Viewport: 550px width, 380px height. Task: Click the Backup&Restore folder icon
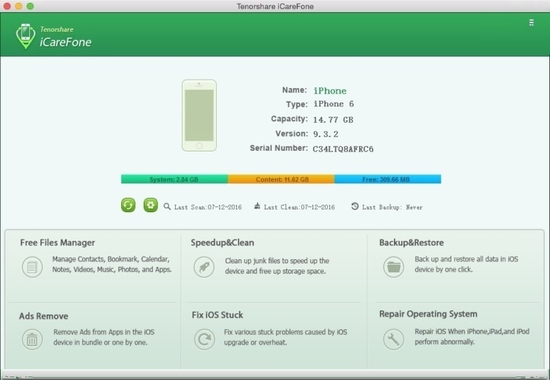point(394,267)
